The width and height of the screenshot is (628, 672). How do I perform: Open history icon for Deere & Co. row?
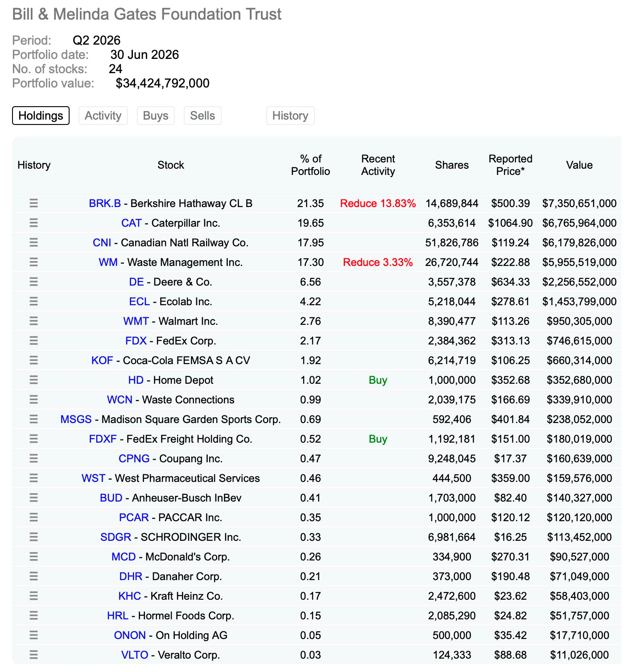click(x=33, y=282)
